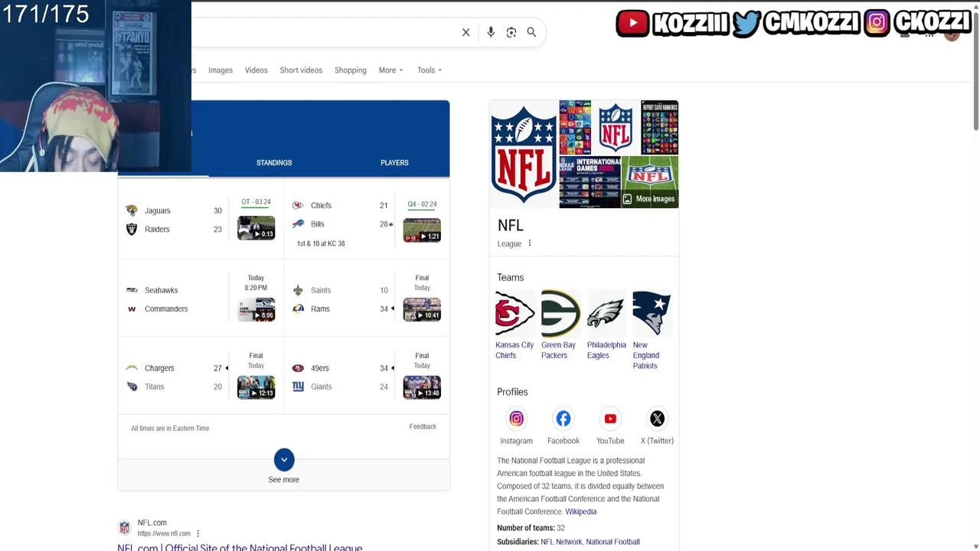Open the NFL Network subsidiary link
Screen dimensions: 980x551
click(561, 542)
